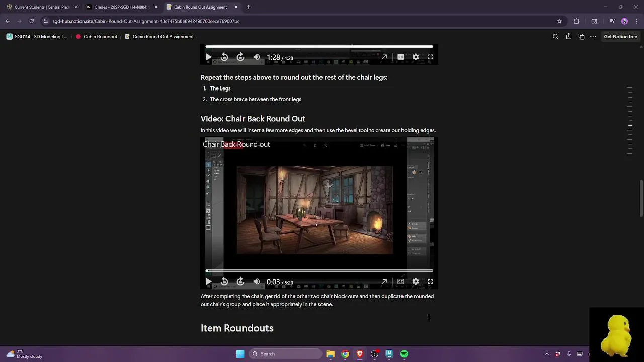
Task: Close the Grades tab
Action: (156, 7)
